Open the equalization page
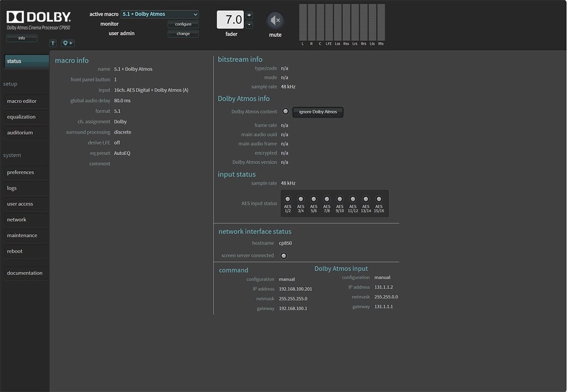The height and width of the screenshot is (392, 568). pos(27,117)
